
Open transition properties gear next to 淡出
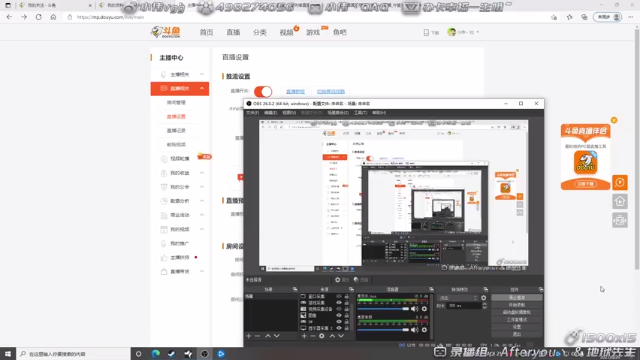click(x=484, y=298)
